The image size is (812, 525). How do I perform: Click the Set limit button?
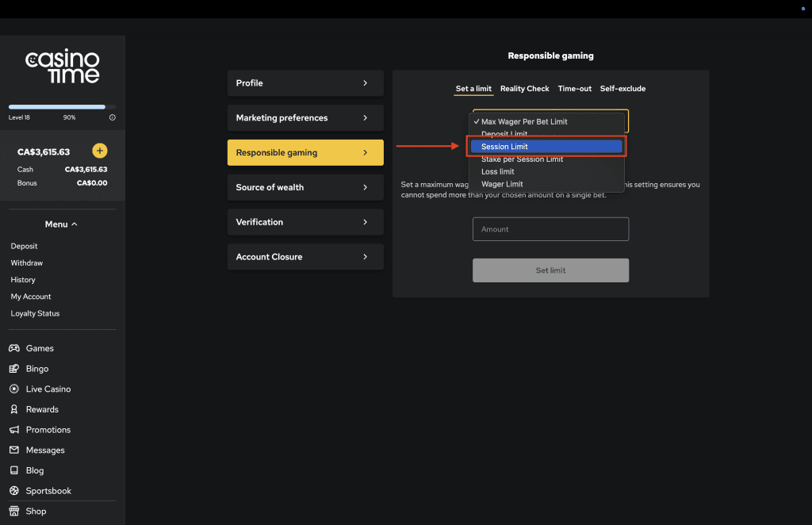[x=550, y=270]
